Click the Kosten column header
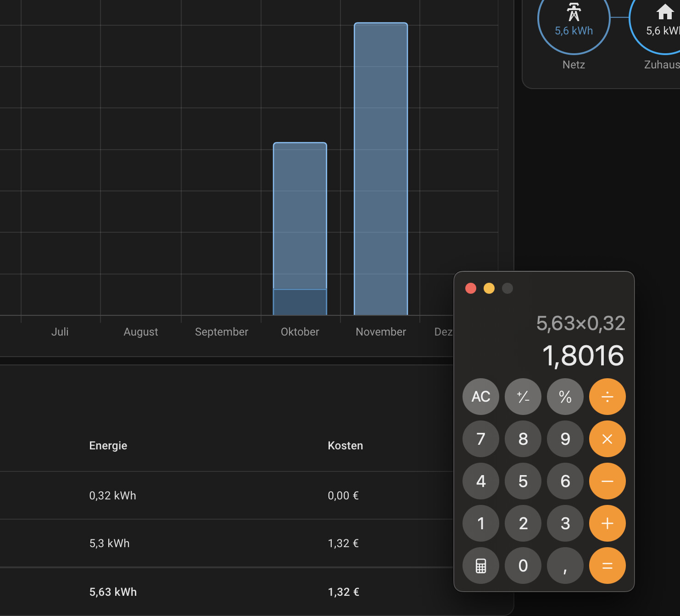 345,446
